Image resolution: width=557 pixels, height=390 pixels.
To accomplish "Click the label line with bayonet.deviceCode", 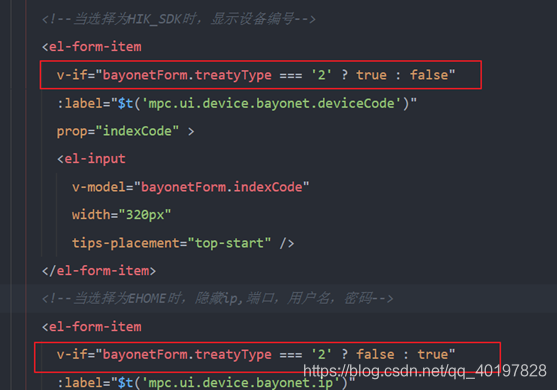I will pyautogui.click(x=237, y=103).
